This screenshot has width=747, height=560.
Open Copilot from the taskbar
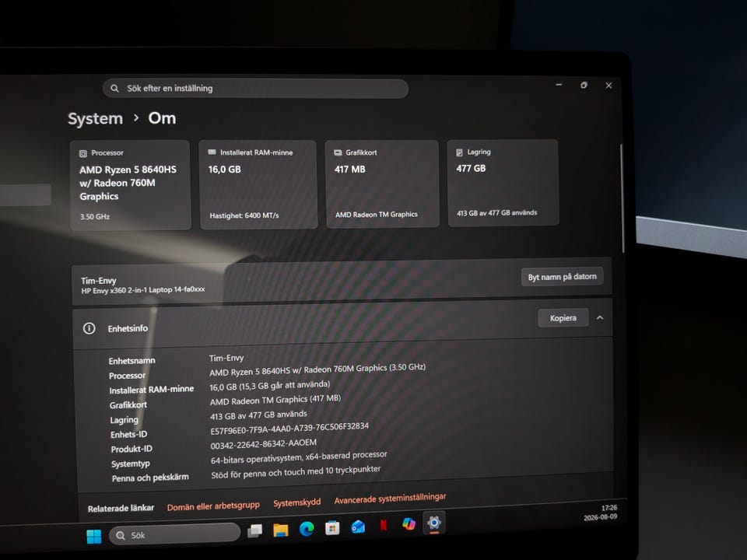pos(409,523)
